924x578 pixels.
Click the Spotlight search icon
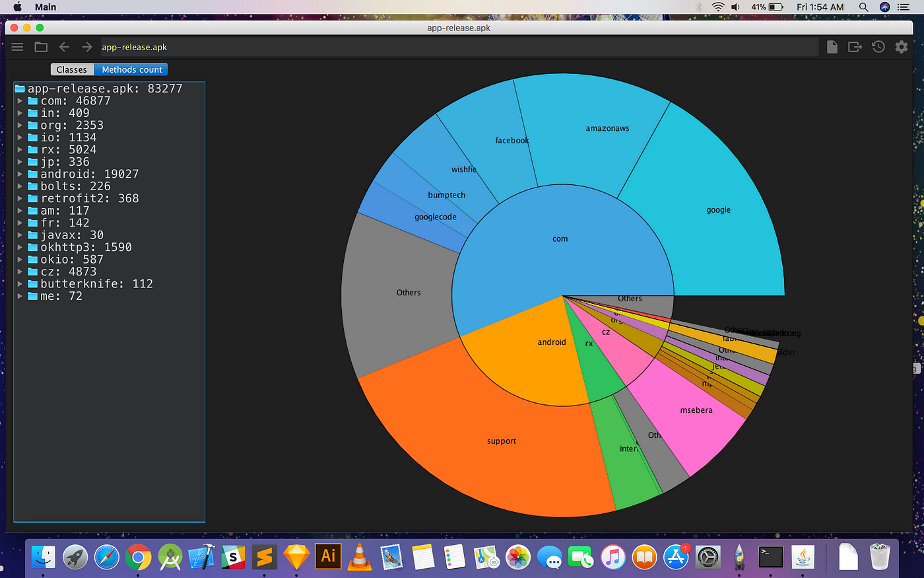[863, 7]
